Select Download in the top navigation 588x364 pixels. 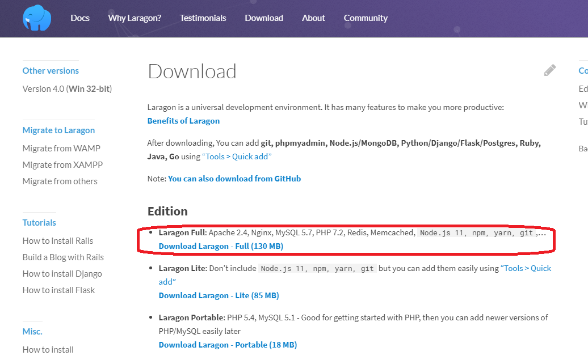pos(264,18)
